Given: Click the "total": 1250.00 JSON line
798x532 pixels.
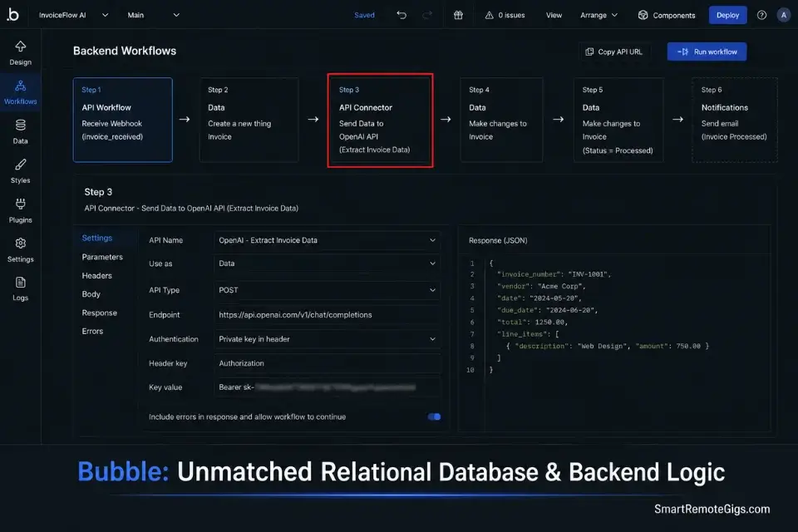Looking at the screenshot, I should (x=532, y=323).
